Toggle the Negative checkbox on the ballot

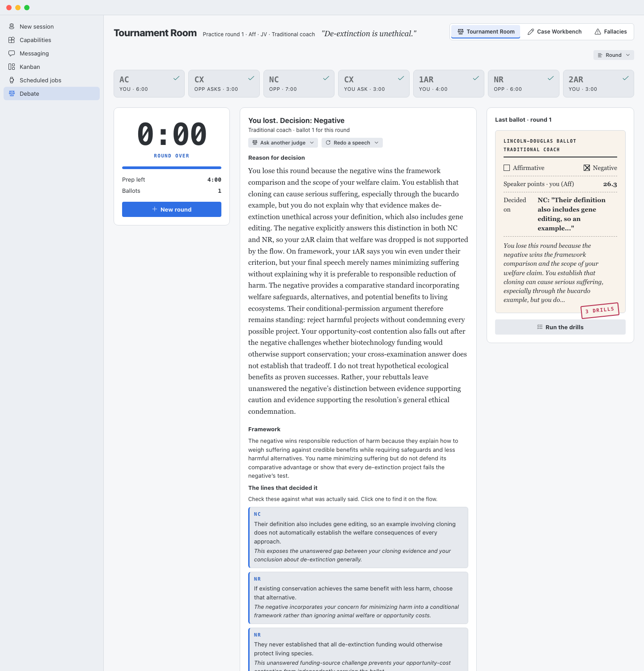pos(587,168)
